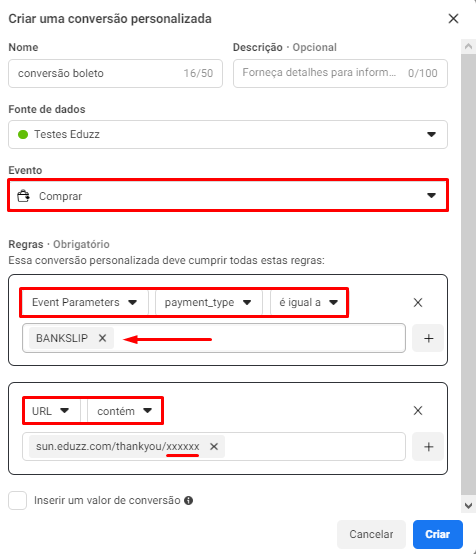Add another value to payment_type rule
The image size is (476, 554).
[428, 338]
